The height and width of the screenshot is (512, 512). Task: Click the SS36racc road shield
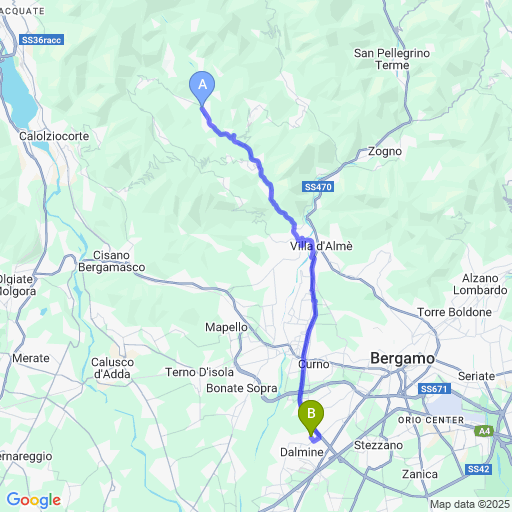[x=41, y=40]
